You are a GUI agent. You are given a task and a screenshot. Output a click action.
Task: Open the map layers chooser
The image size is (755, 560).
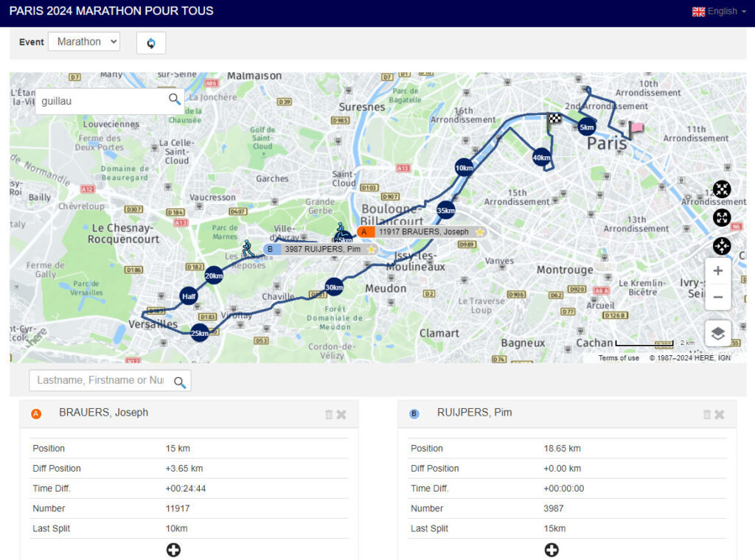717,334
